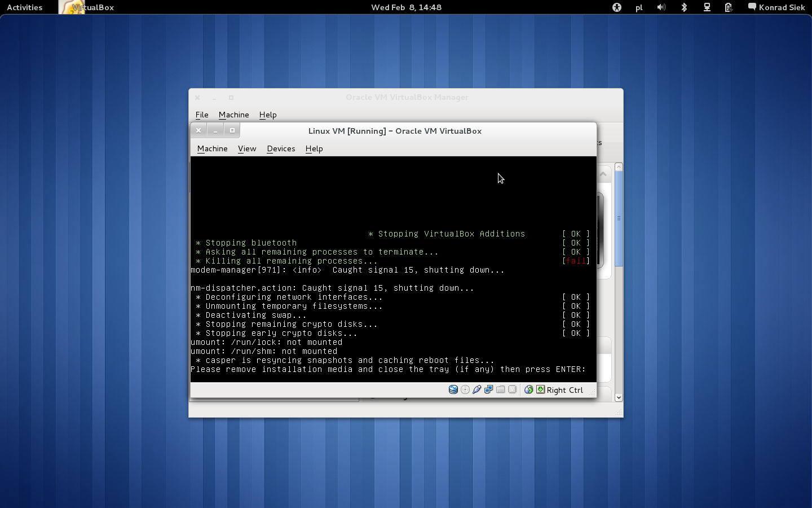Viewport: 812px width, 508px height.
Task: Click 'Stopping remaining crypto disks...' line
Action: tap(286, 324)
